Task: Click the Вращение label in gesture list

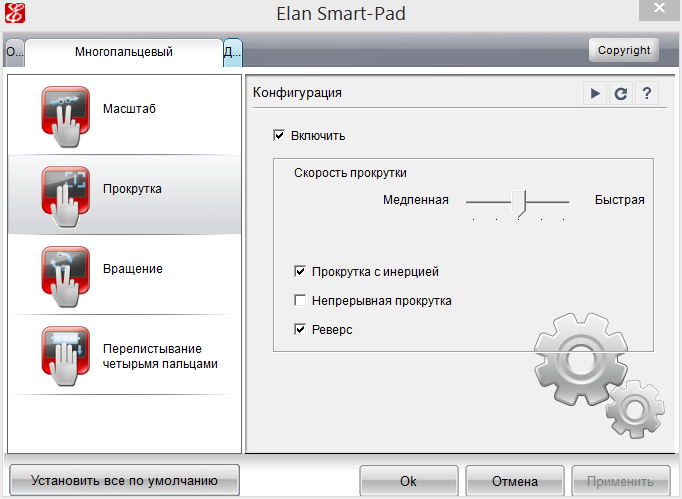Action: tap(133, 269)
